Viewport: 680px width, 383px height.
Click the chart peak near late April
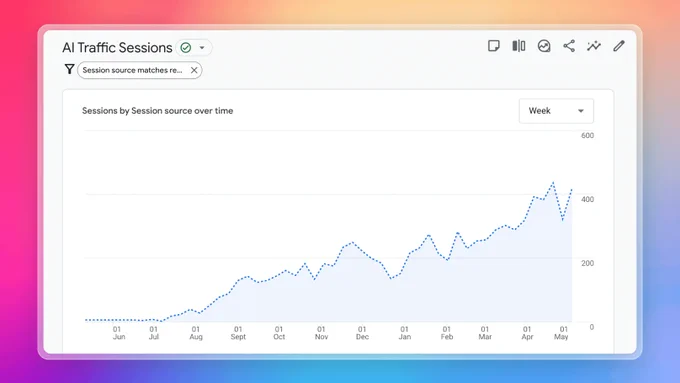[x=553, y=183]
